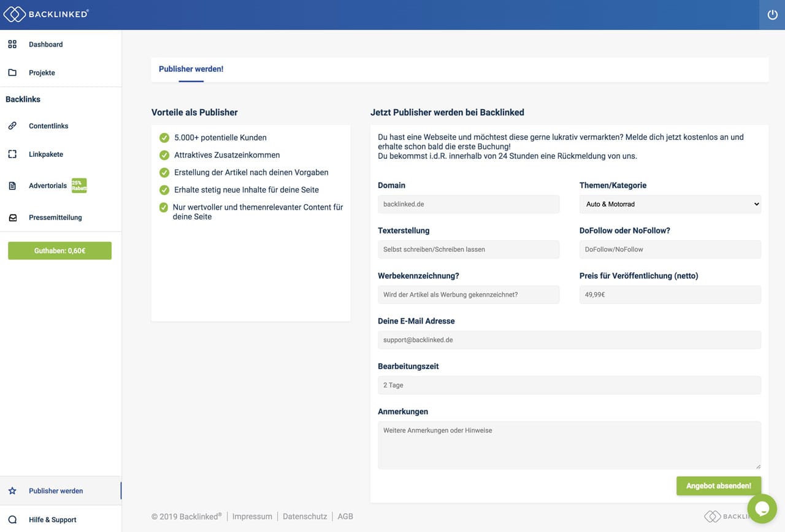Click the Hilfe & Support search icon
Viewport: 785px width, 532px height.
click(x=12, y=520)
